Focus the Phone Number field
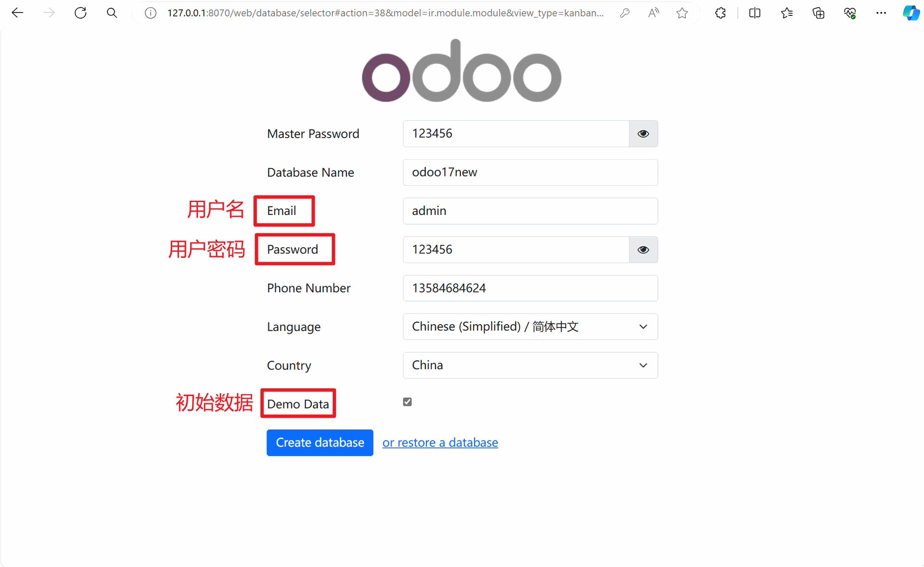The height and width of the screenshot is (567, 924). click(530, 288)
